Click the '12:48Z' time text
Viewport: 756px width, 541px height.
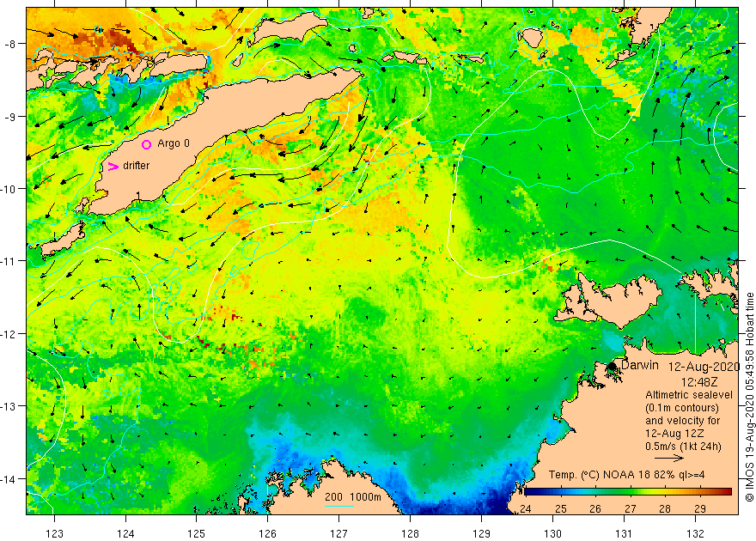point(699,382)
